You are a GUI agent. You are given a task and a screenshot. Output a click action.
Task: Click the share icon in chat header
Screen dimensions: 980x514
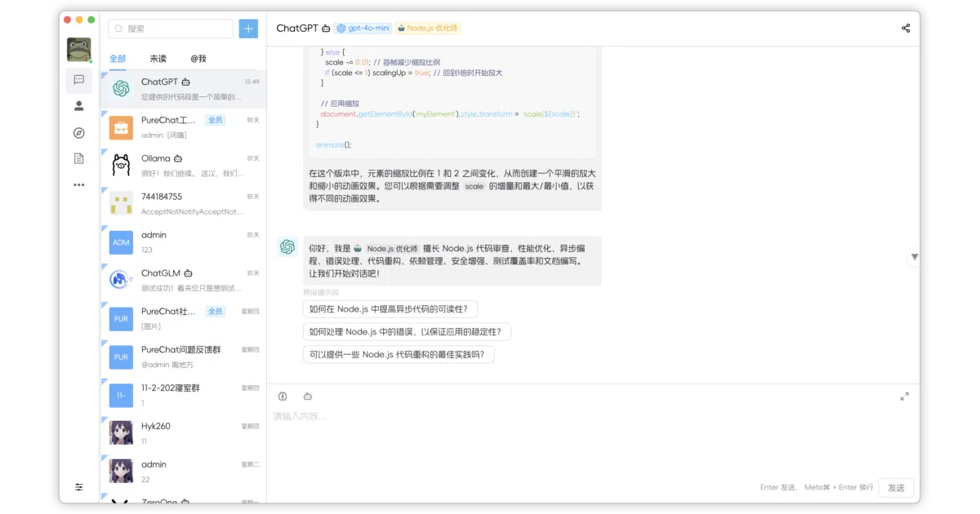(906, 28)
